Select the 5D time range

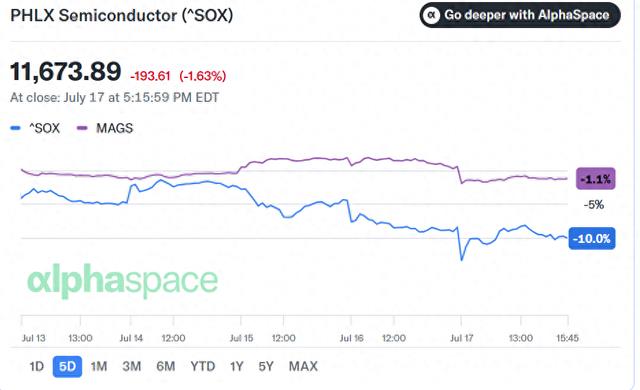click(67, 366)
